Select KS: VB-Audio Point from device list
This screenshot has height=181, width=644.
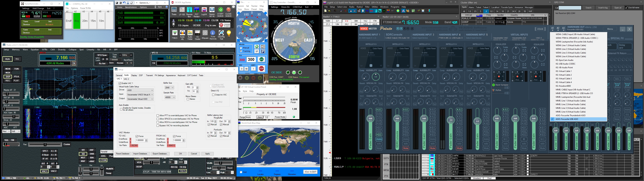point(564,68)
